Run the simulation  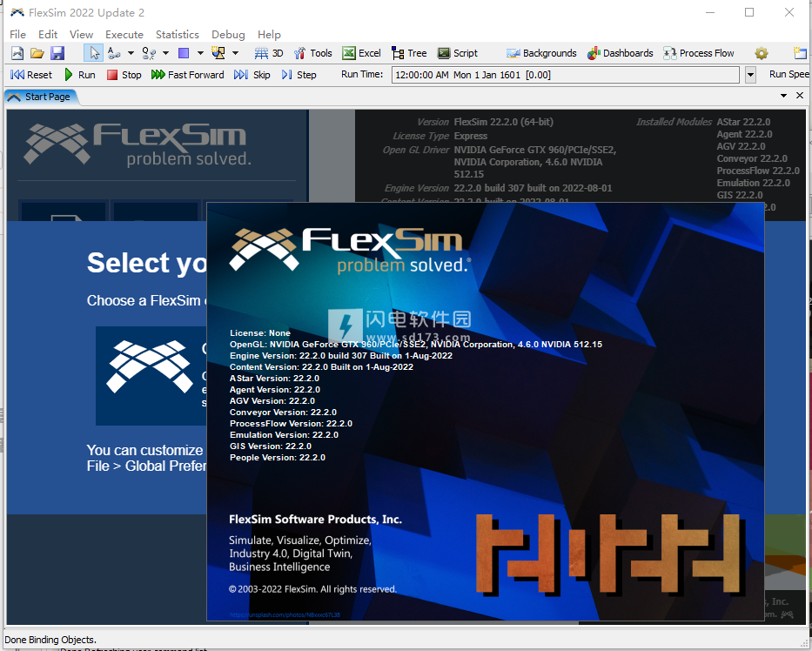click(80, 75)
